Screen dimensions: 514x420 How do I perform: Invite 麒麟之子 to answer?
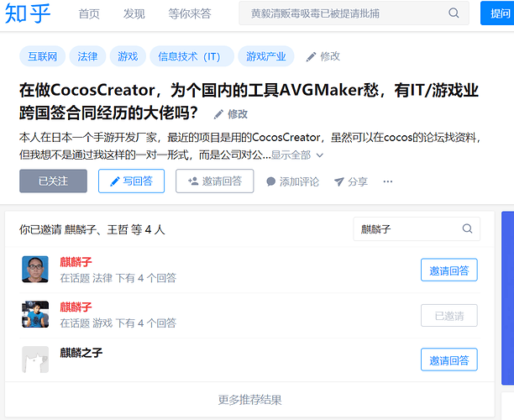[x=449, y=360]
